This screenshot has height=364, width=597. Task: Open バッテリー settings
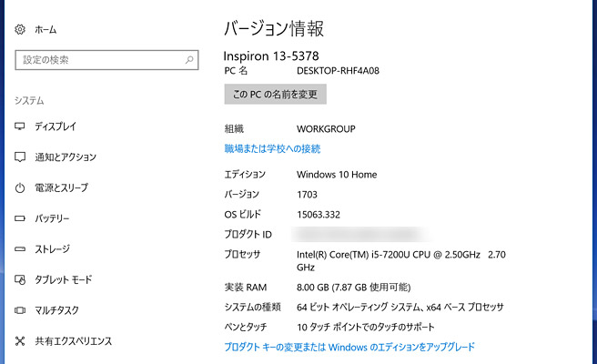52,218
